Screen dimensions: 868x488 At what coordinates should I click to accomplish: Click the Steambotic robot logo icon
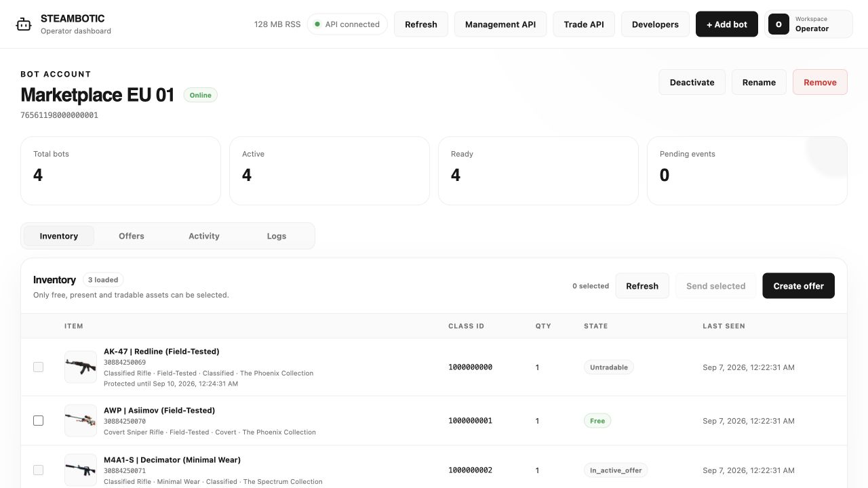click(24, 24)
